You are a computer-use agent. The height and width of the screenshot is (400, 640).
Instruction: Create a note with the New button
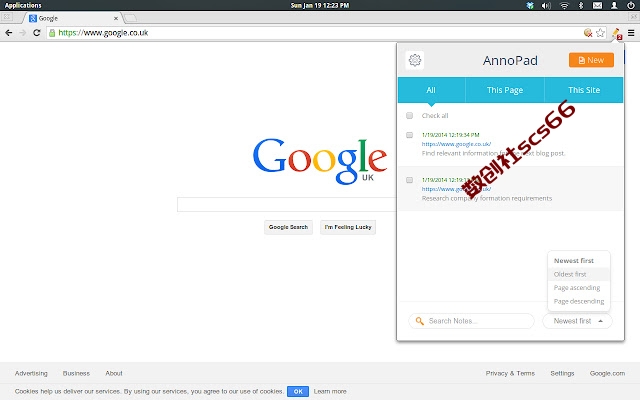click(x=591, y=60)
